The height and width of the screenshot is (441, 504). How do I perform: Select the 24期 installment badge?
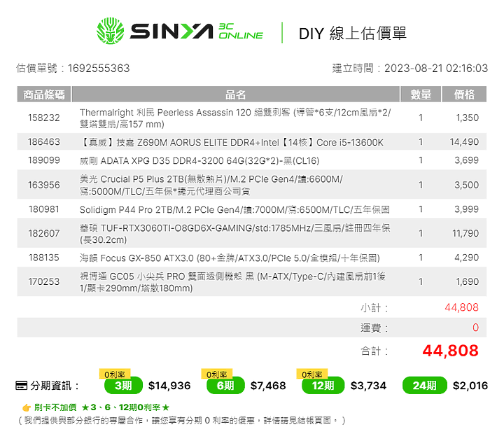tap(425, 386)
